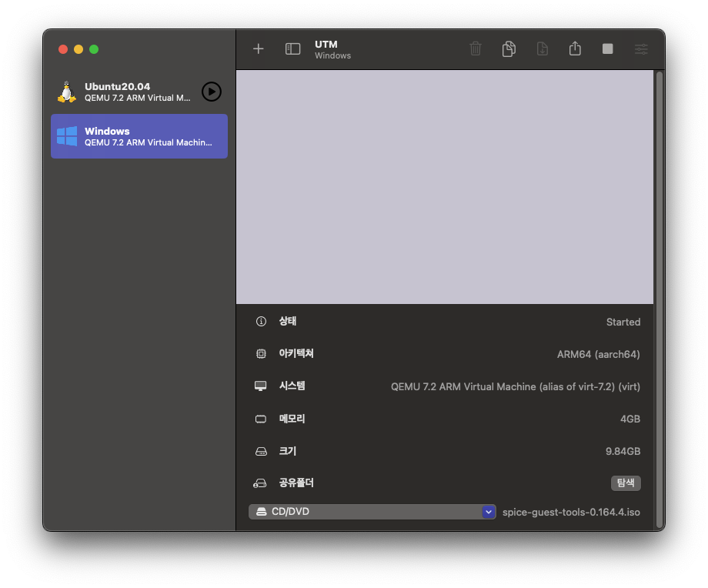Screen dimensions: 708x588
Task: Share the selected VM with the share icon
Action: click(575, 48)
